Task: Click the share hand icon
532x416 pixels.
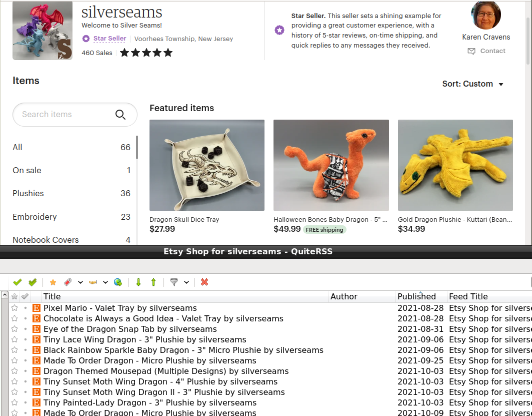Action: [93, 282]
